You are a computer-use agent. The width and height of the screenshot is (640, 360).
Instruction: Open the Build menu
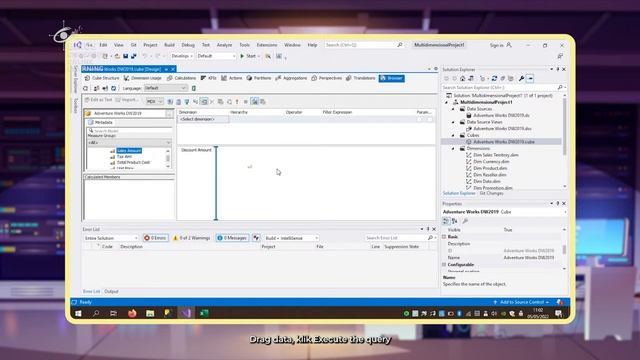[x=169, y=45]
